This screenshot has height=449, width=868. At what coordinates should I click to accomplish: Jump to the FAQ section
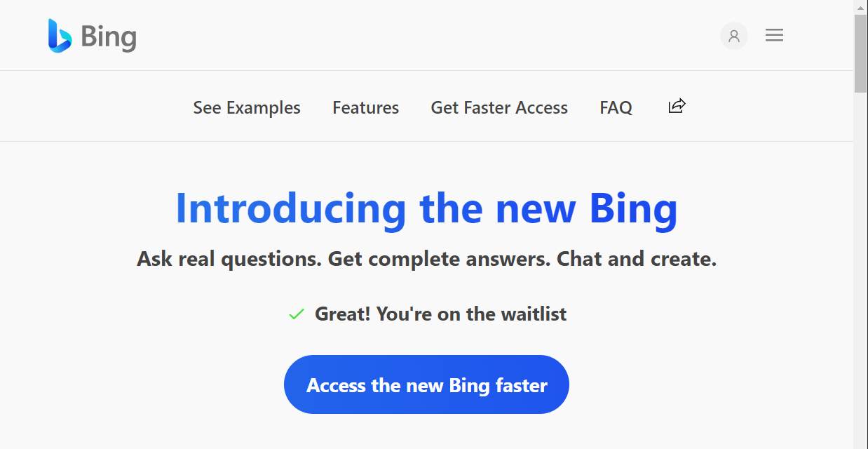616,107
